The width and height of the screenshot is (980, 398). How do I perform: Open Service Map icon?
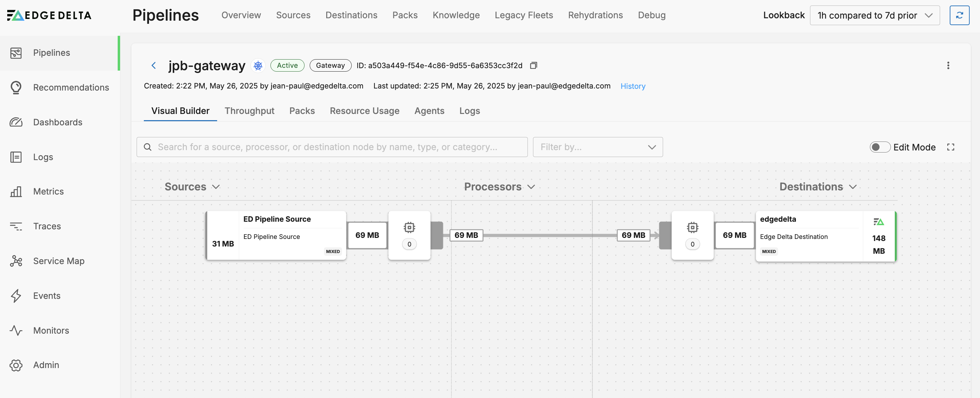click(x=16, y=261)
